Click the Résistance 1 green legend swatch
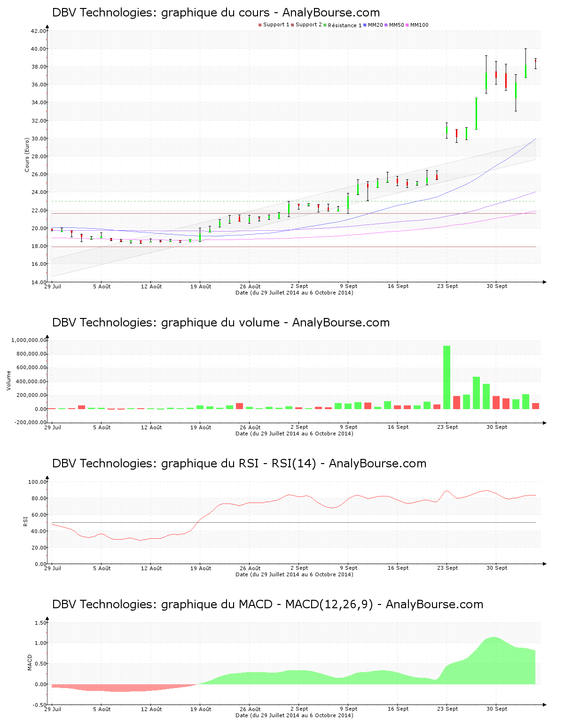Image resolution: width=564 pixels, height=728 pixels. (325, 25)
